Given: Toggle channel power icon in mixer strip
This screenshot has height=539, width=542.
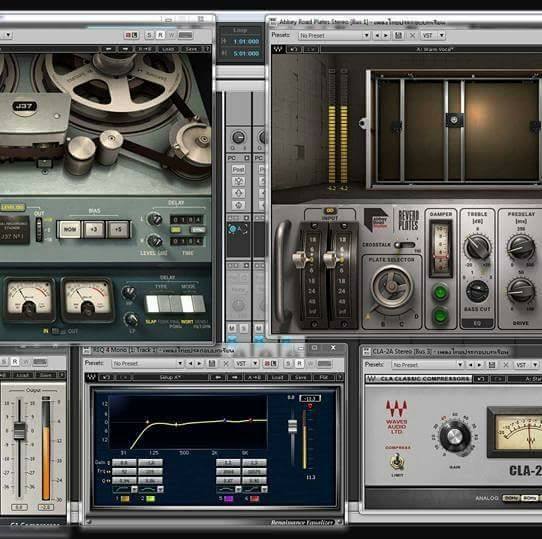Looking at the screenshot, I should pos(232,229).
